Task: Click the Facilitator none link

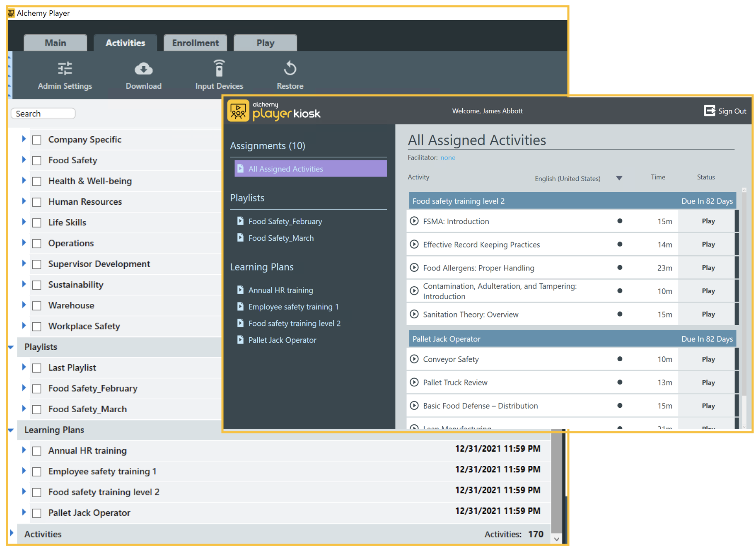Action: pyautogui.click(x=447, y=157)
